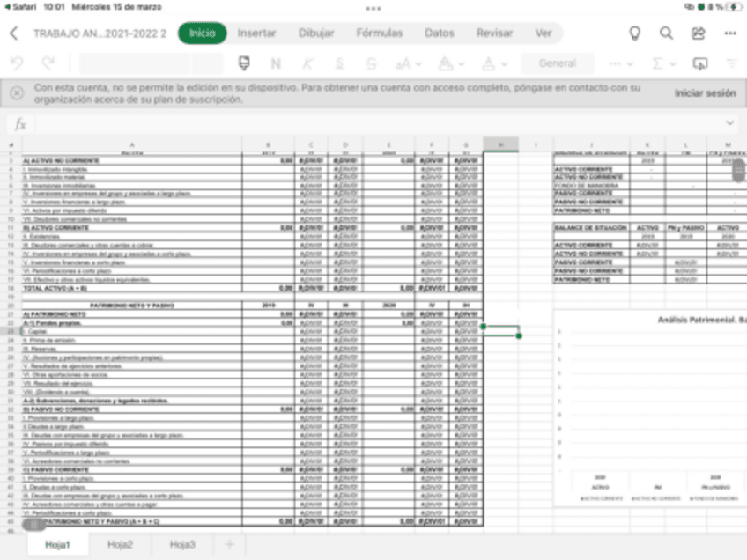This screenshot has width=747, height=560.
Task: Switch to the Hoja3 sheet tab
Action: click(182, 544)
